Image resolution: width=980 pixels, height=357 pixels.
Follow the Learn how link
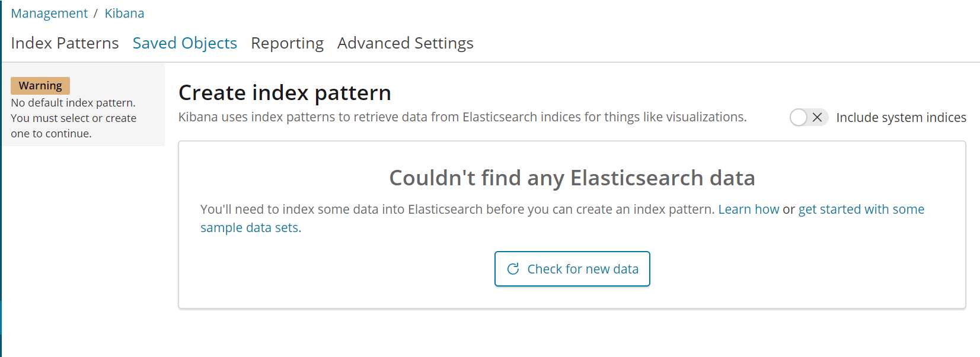coord(748,209)
